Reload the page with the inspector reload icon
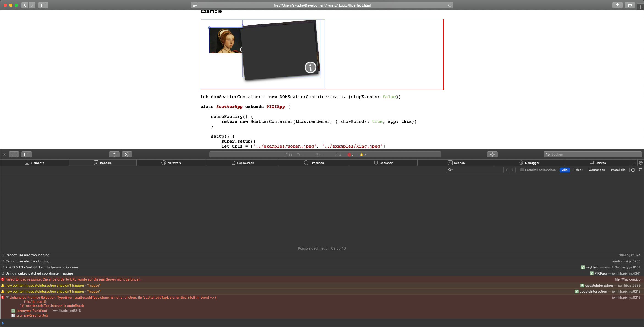Viewport: 644px width, 327px height. point(114,154)
